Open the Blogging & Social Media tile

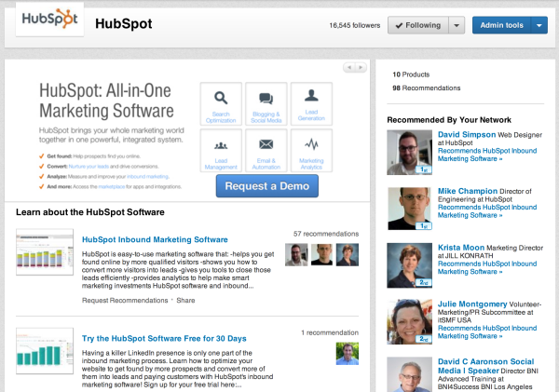click(x=266, y=104)
